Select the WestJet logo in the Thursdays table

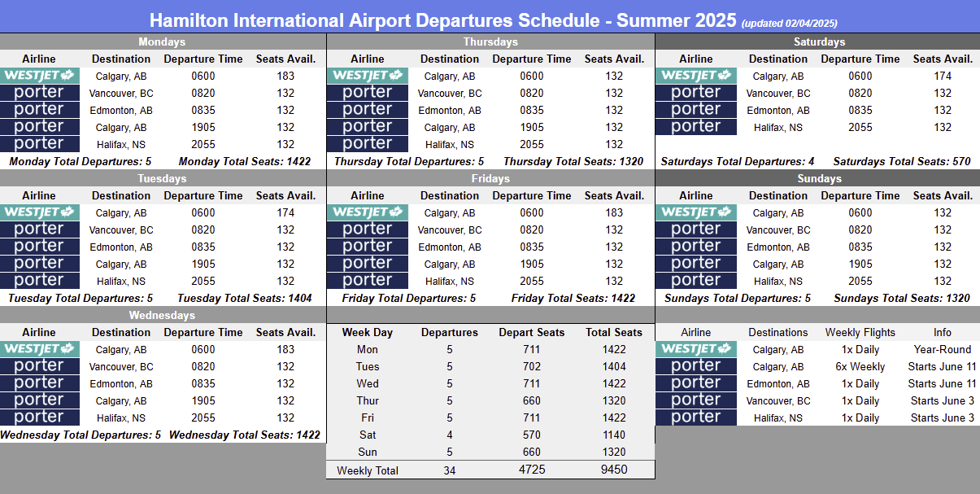[368, 76]
